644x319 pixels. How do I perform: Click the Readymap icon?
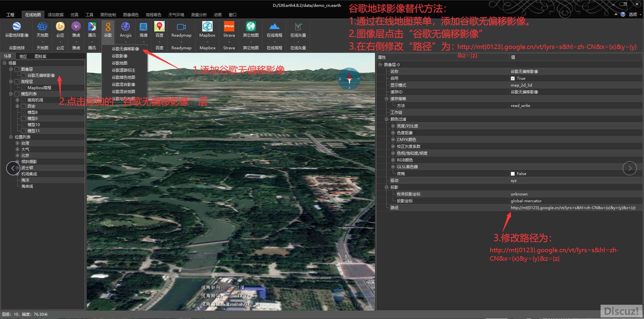[181, 27]
